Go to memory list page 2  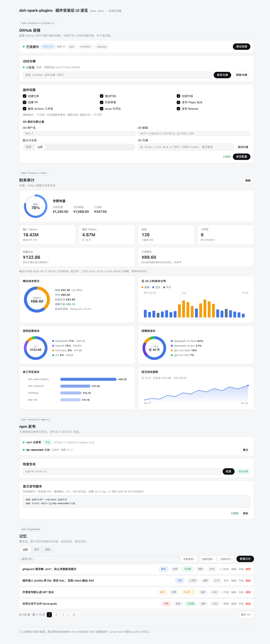coord(56,615)
